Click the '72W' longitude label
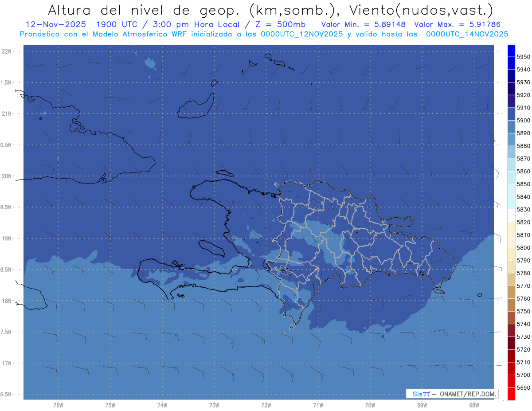Screen dimensions: 532x411 (266, 405)
